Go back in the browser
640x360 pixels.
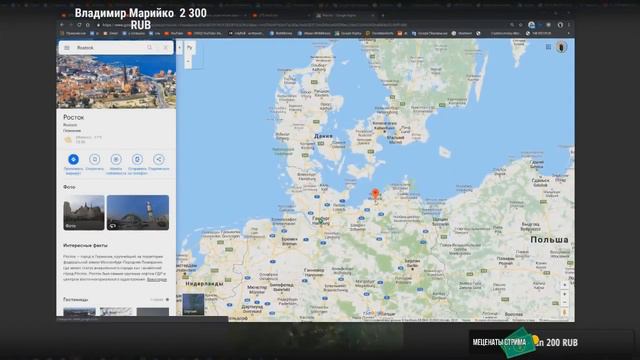[x=62, y=25]
